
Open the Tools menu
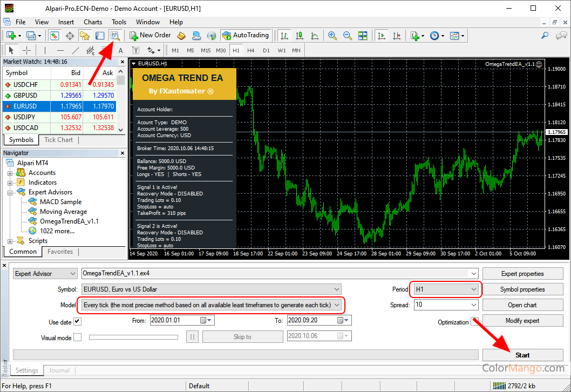pos(119,22)
